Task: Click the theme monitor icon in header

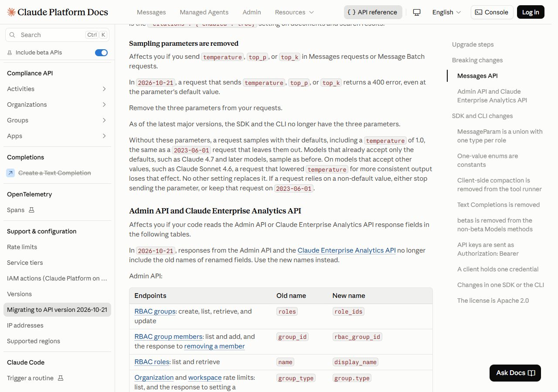Action: coord(417,12)
